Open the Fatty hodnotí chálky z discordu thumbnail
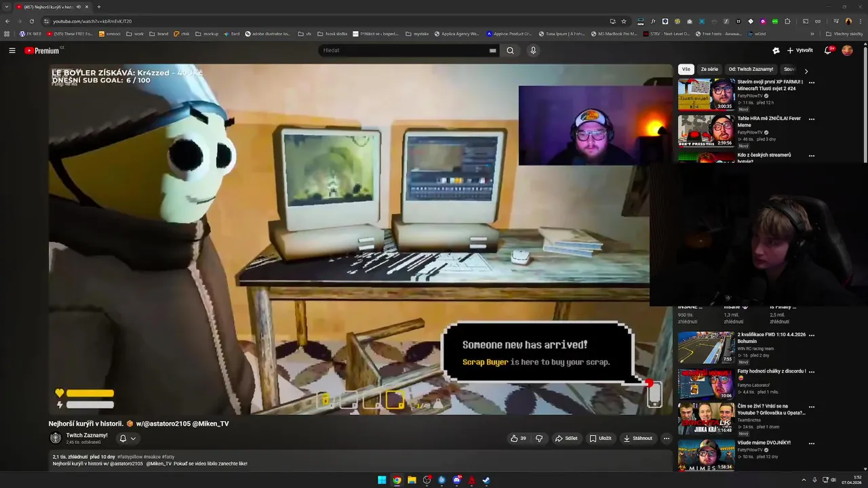The width and height of the screenshot is (868, 488). 706,384
